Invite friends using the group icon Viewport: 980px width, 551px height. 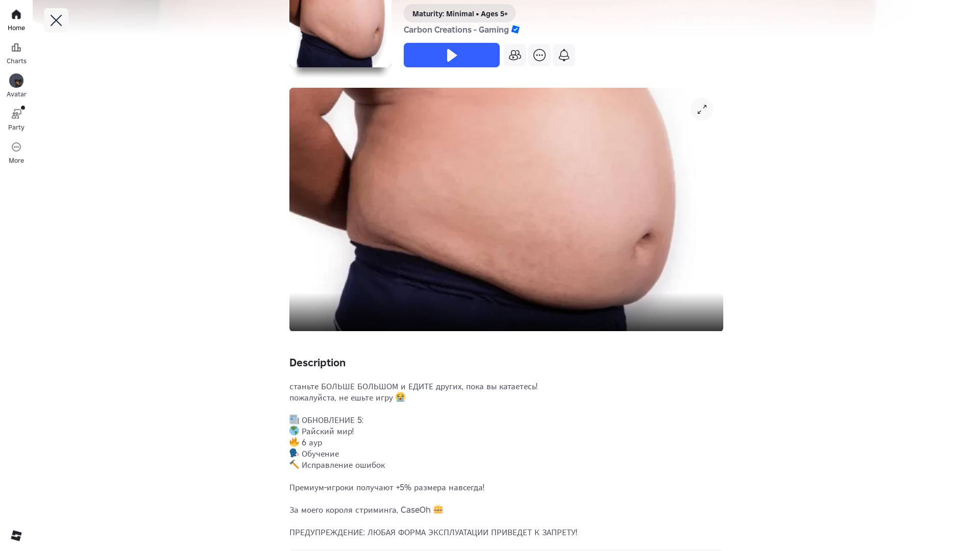pos(515,55)
